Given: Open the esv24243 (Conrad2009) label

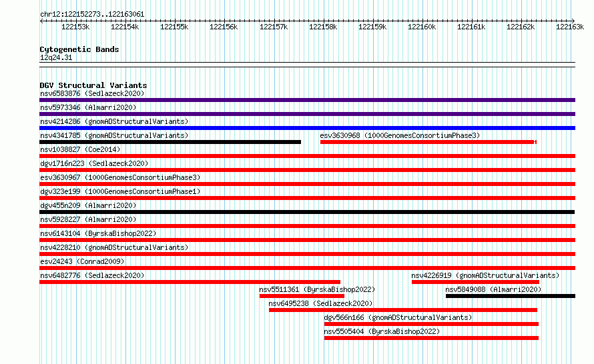Looking at the screenshot, I should (82, 261).
